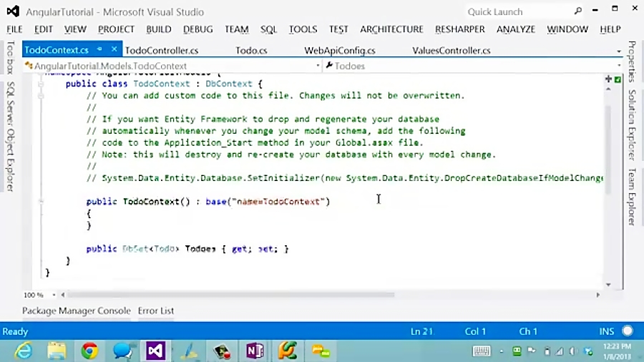This screenshot has height=362, width=644.
Task: Open the PROJECT menu
Action: pos(116,29)
